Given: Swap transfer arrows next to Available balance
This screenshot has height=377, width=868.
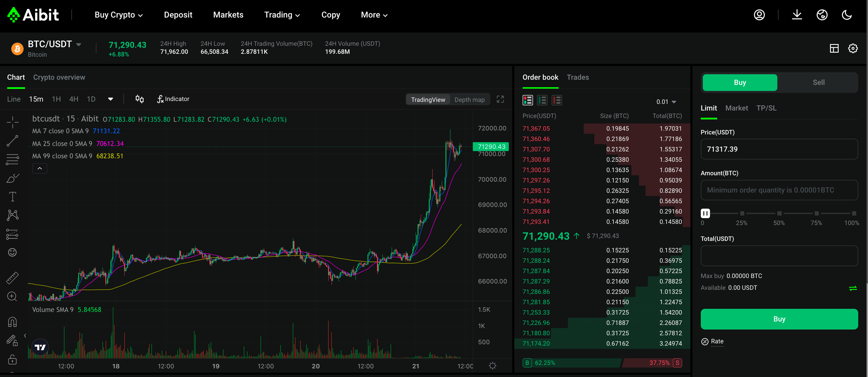Looking at the screenshot, I should [853, 288].
